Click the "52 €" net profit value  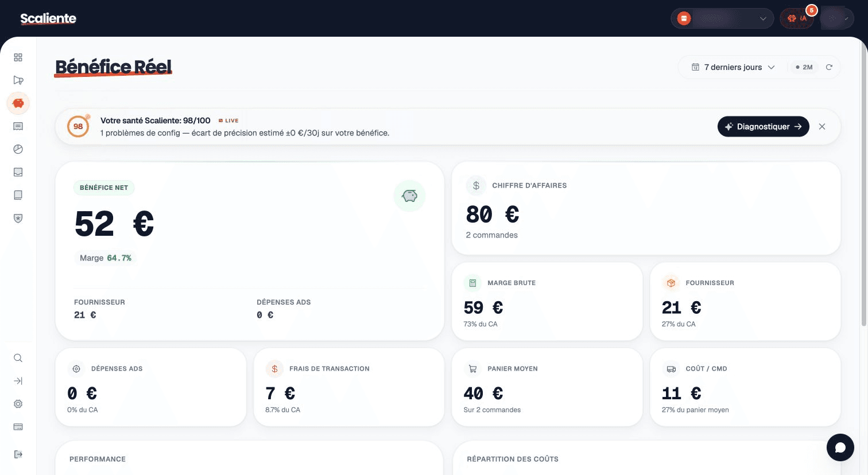click(x=114, y=223)
